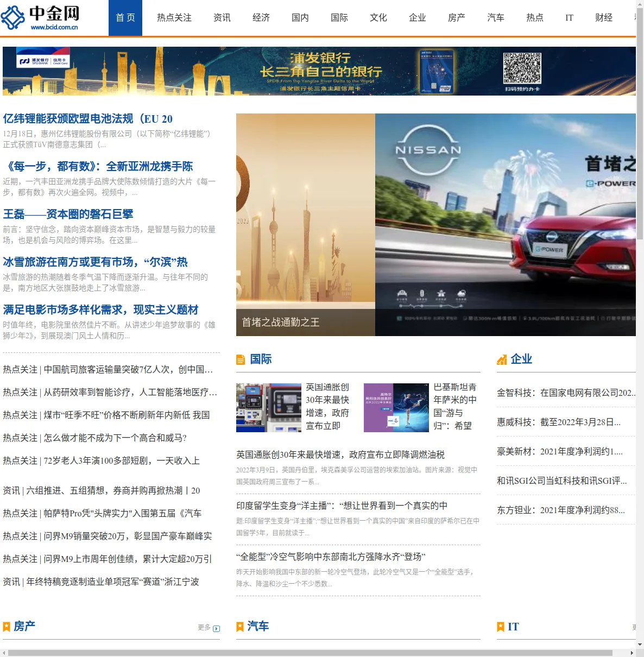Click the 中金网 site logo
The height and width of the screenshot is (657, 644).
(40, 17)
